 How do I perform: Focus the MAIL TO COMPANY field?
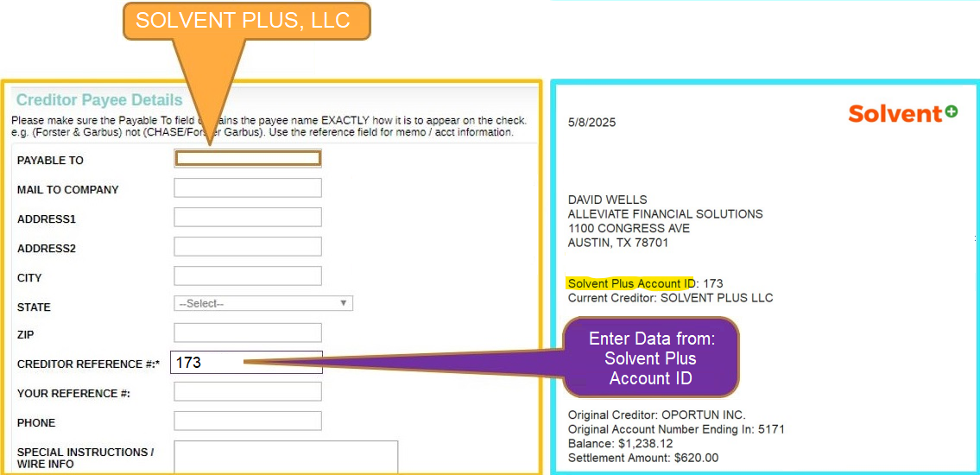[x=248, y=188]
